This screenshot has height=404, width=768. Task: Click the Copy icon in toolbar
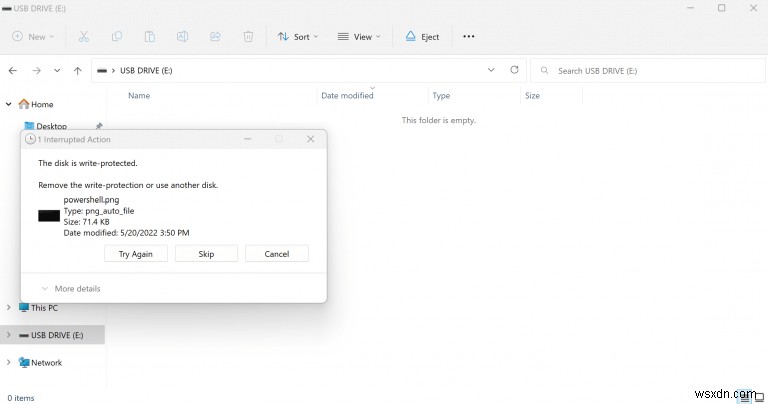(x=117, y=37)
